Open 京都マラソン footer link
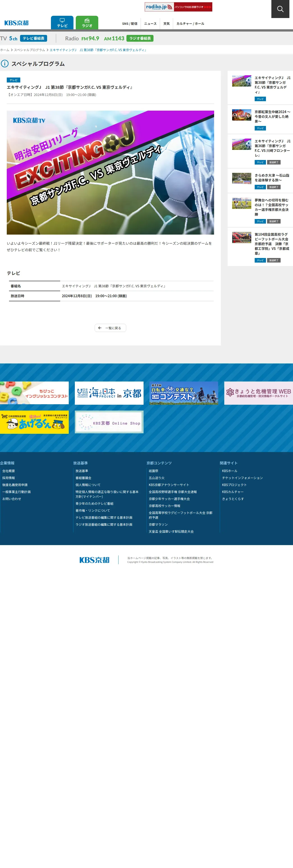The width and height of the screenshot is (293, 868). (158, 525)
